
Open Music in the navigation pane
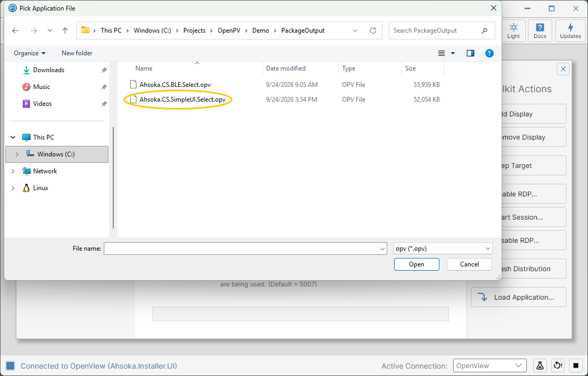coord(41,87)
